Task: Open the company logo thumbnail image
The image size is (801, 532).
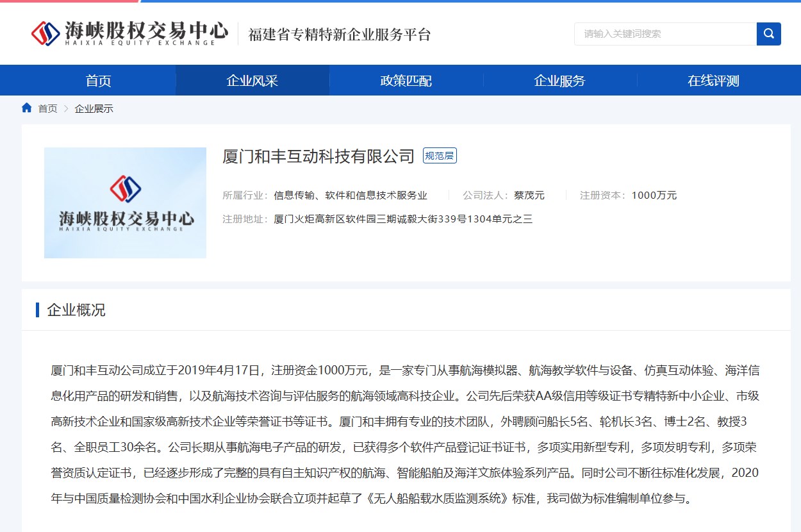Action: pyautogui.click(x=125, y=203)
